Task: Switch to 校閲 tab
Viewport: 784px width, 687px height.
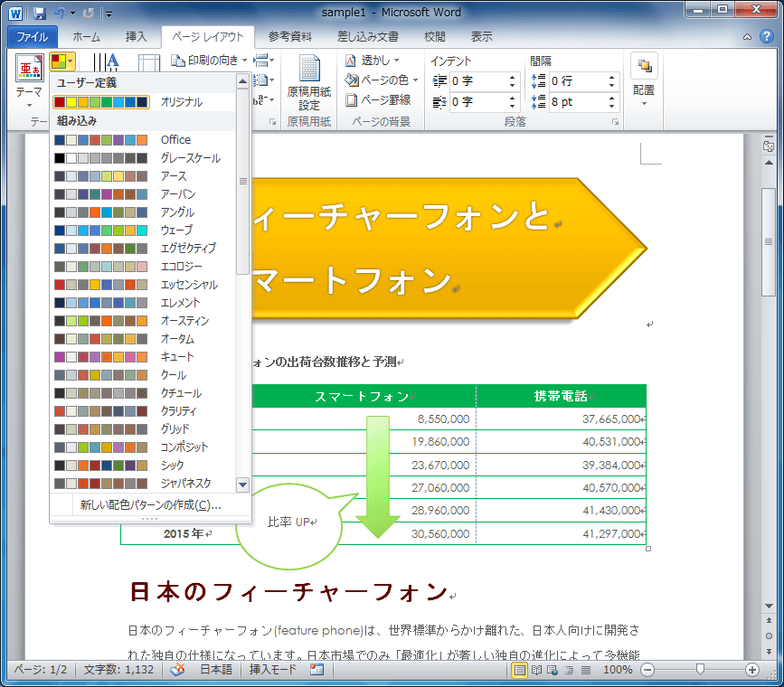Action: coord(434,36)
